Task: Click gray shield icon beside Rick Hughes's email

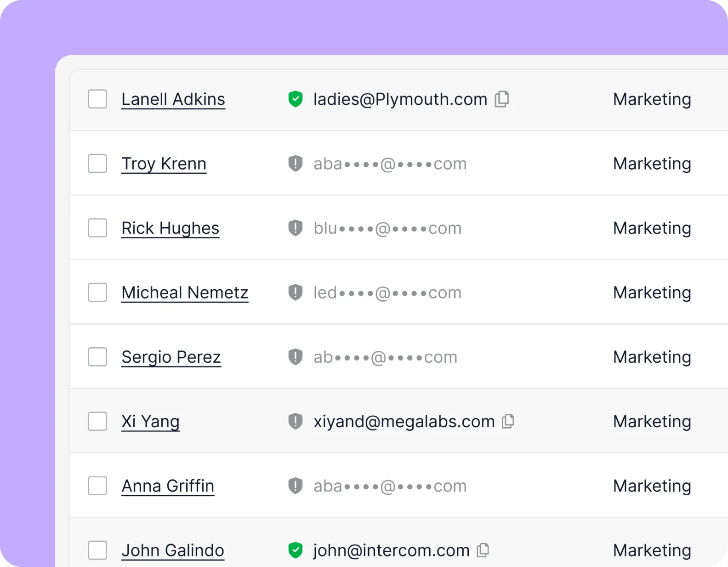Action: tap(295, 228)
